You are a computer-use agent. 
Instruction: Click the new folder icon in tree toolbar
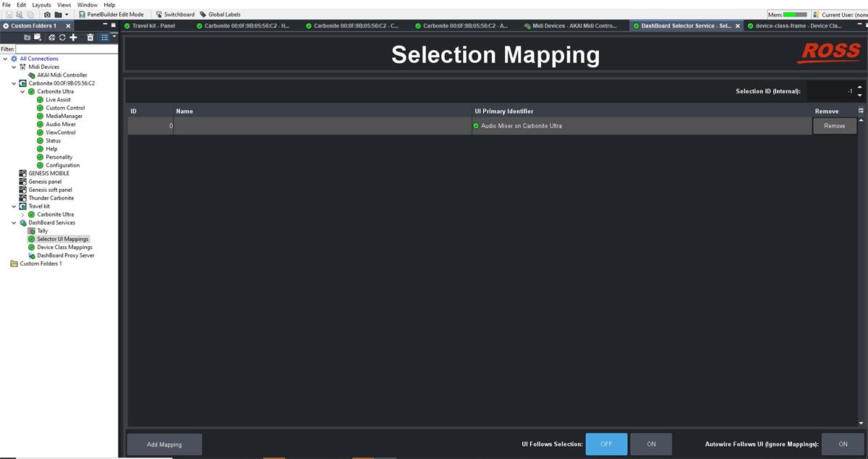[x=27, y=37]
